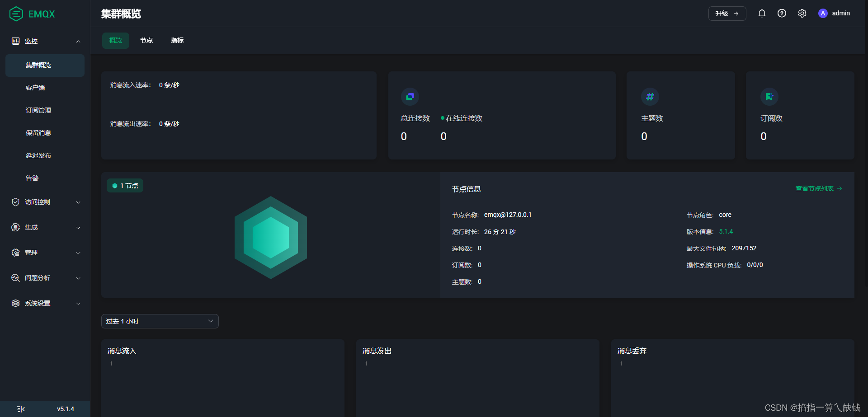Click the admin avatar icon
The width and height of the screenshot is (868, 417).
pyautogui.click(x=823, y=14)
